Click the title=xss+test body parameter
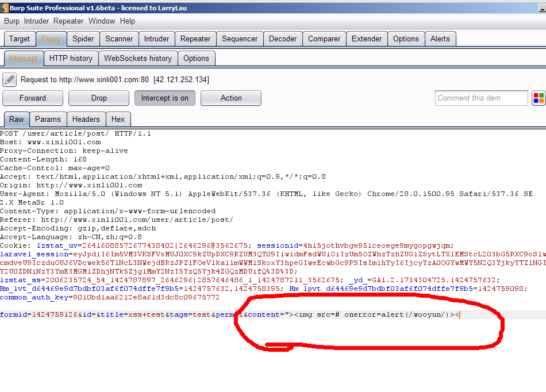This screenshot has height=392, width=546. [133, 315]
